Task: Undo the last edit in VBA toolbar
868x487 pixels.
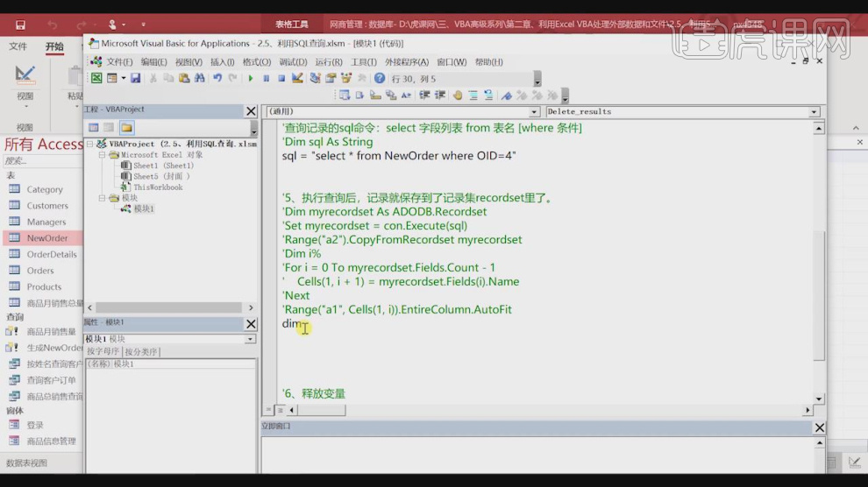Action: (217, 79)
